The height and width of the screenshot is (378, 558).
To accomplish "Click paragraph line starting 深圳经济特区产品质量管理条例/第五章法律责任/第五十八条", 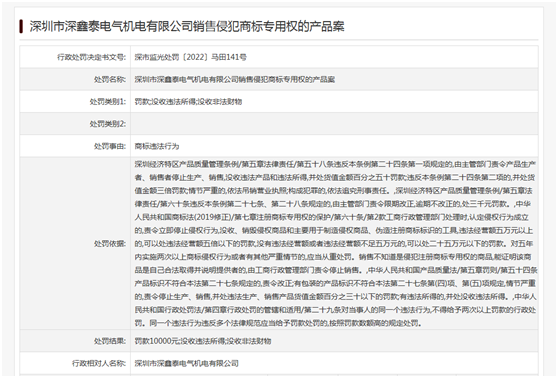I will tap(335, 164).
